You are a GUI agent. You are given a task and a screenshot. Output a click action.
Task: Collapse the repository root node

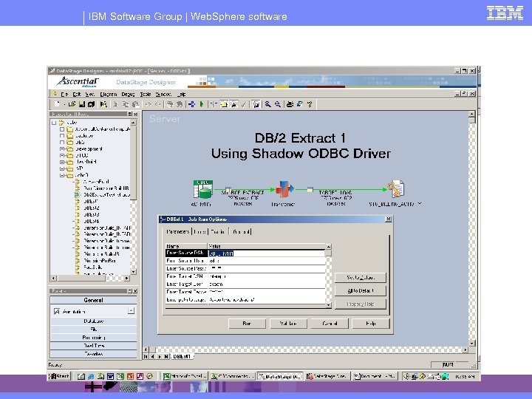coord(54,123)
